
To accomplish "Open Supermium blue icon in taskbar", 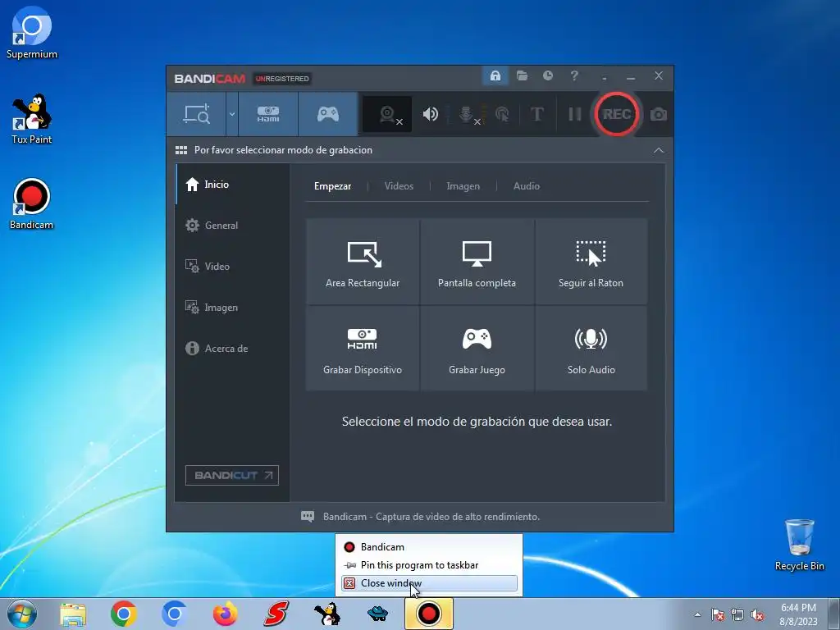I will coord(174,614).
